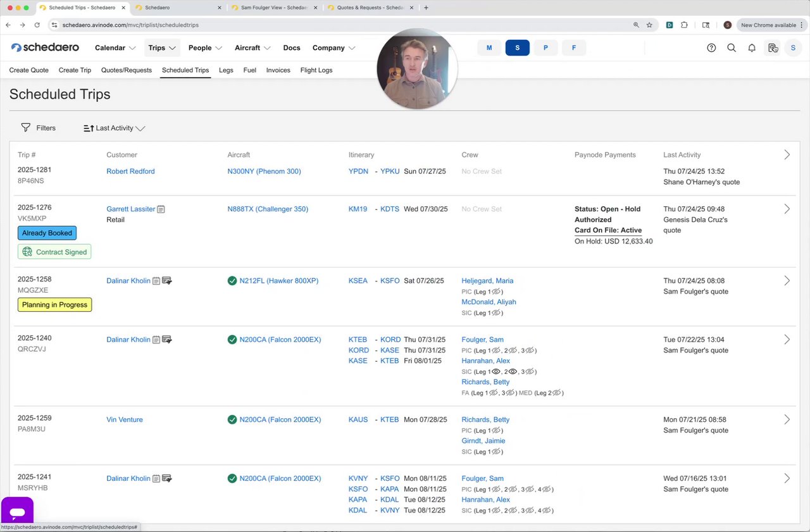
Task: Expand trip 2025-1276 with its row chevron
Action: (x=787, y=209)
